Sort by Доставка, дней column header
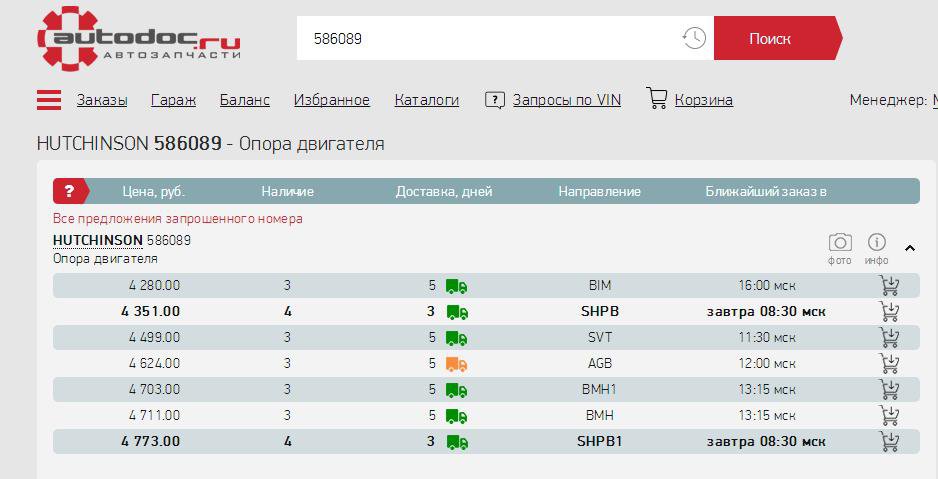Screen dimensions: 938x479 [x=444, y=192]
